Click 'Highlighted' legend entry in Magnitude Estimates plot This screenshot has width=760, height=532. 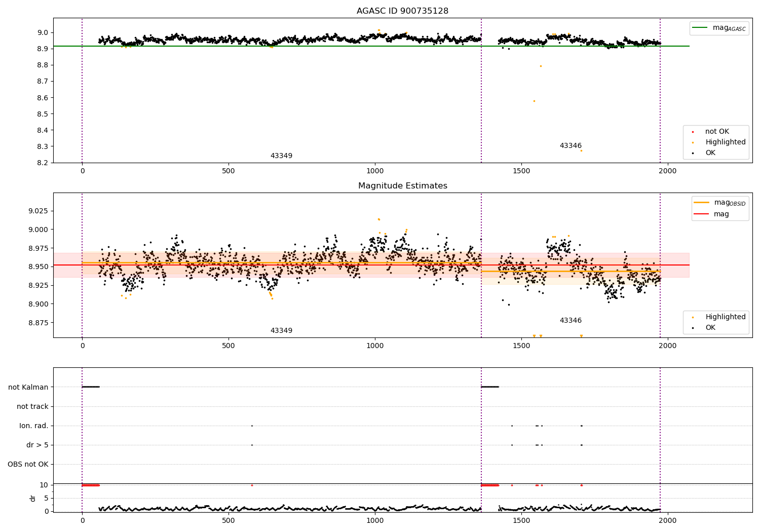[x=719, y=317]
